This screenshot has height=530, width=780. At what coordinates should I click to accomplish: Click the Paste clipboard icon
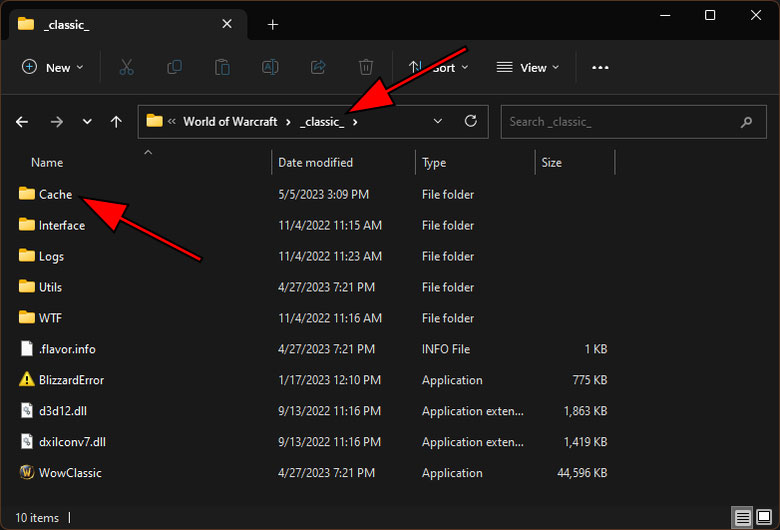point(222,67)
